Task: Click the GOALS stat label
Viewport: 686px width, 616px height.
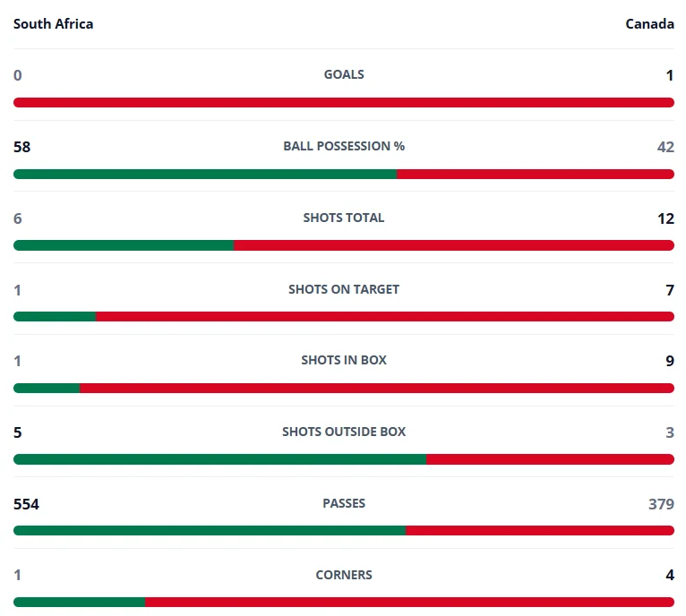Action: click(x=344, y=74)
